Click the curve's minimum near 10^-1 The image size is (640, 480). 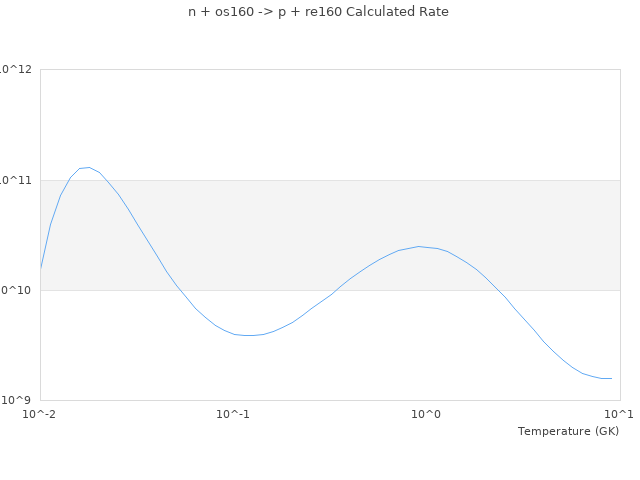click(248, 335)
